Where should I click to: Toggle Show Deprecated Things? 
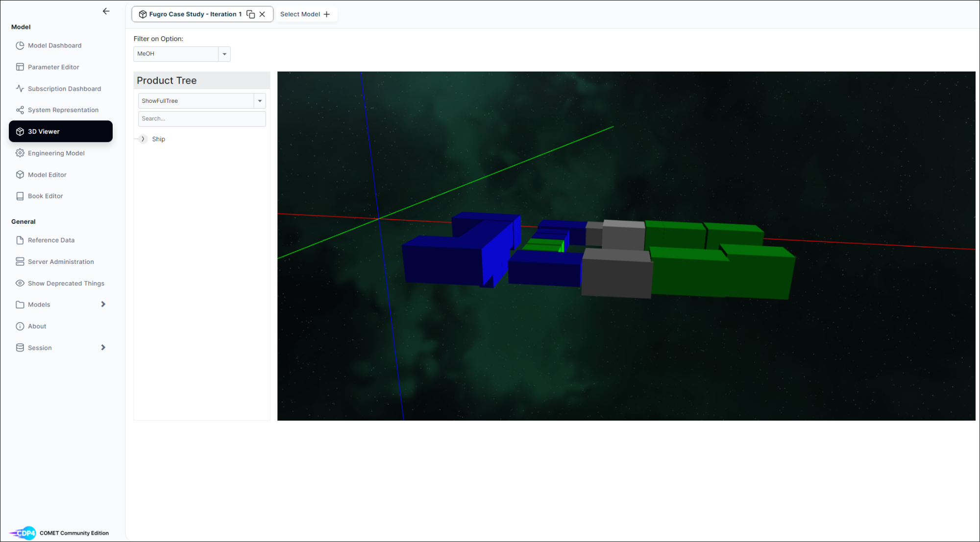(66, 283)
